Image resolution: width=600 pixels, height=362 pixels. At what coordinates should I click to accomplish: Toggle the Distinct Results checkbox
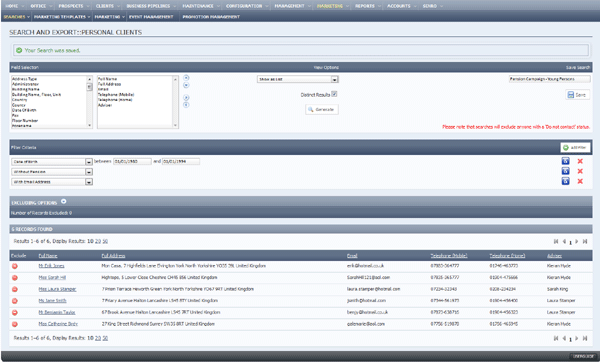334,94
